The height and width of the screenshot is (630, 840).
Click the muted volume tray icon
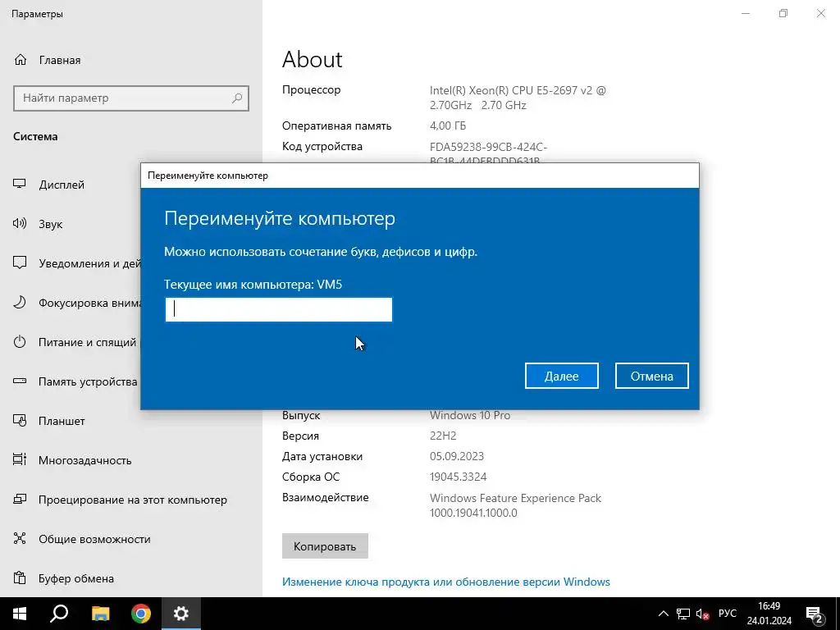pos(702,614)
